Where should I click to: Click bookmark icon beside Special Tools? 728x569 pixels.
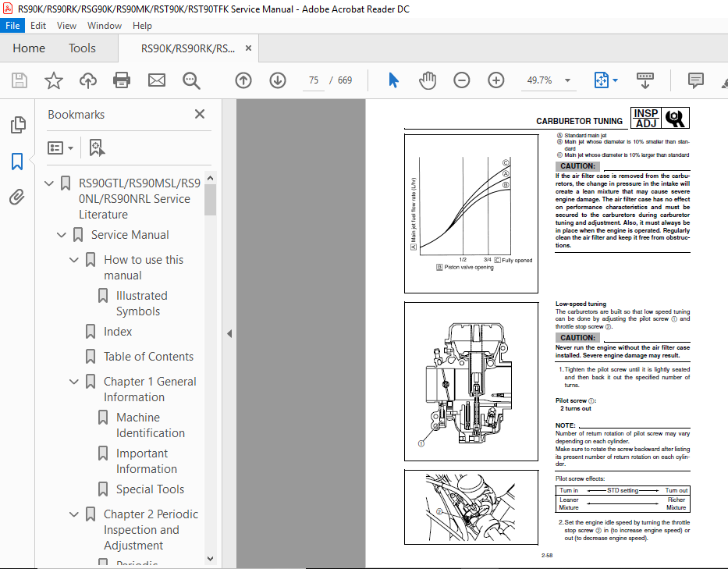tap(103, 489)
